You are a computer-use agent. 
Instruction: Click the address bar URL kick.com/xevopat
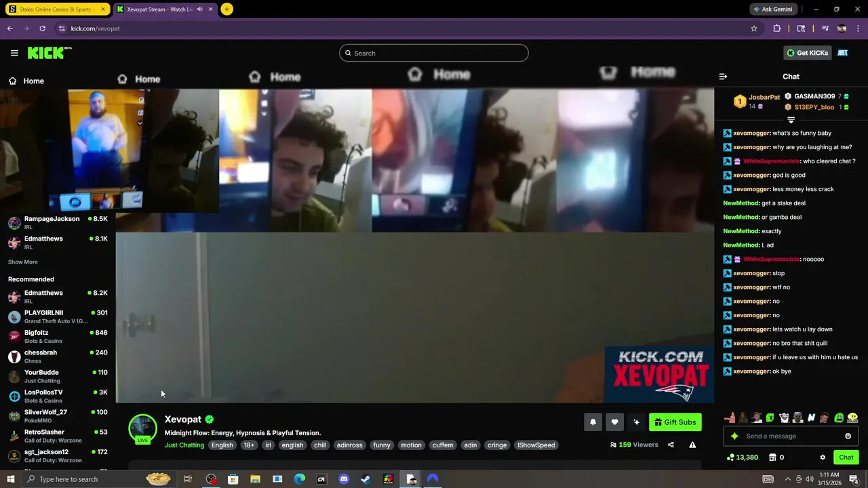95,28
